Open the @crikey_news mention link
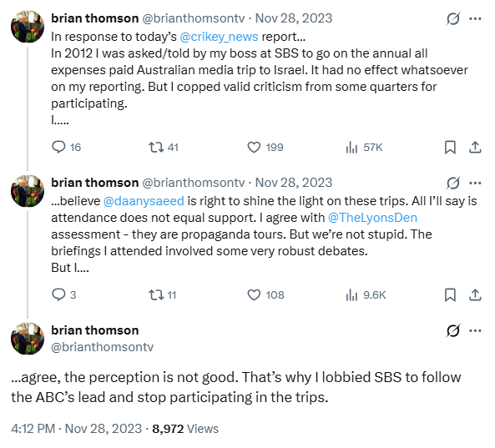The width and height of the screenshot is (495, 448). 219,37
